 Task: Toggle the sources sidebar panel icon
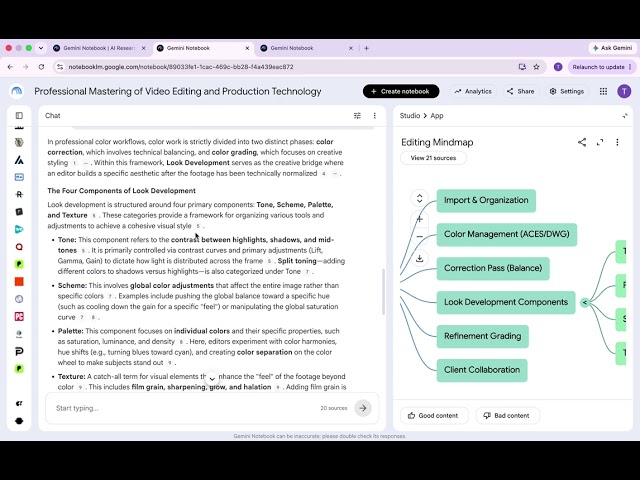click(19, 116)
